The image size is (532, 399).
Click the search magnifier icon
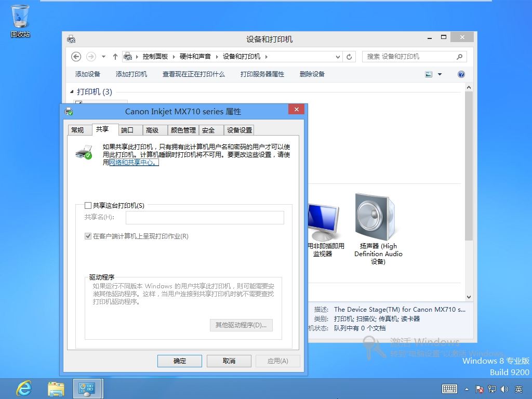click(x=460, y=57)
